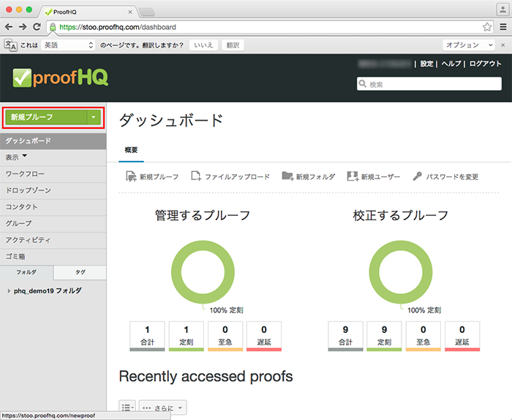Bookmark page with the star icon
512x420 pixels.
click(x=487, y=27)
